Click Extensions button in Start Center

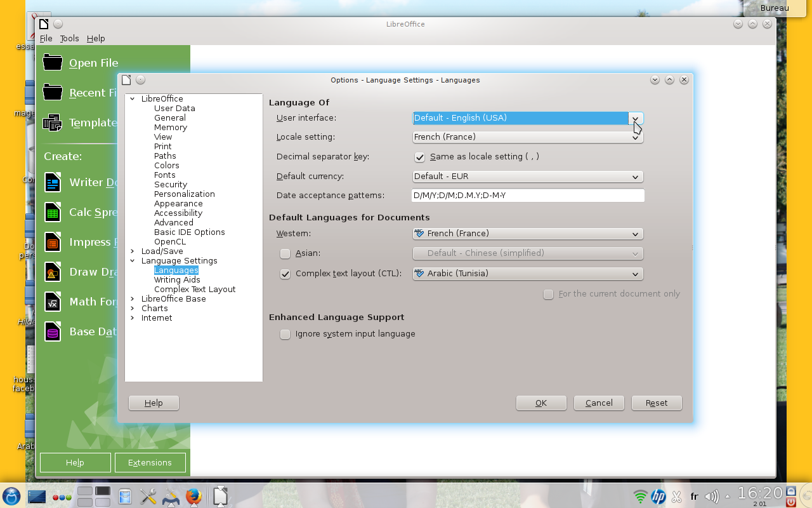[x=150, y=462]
